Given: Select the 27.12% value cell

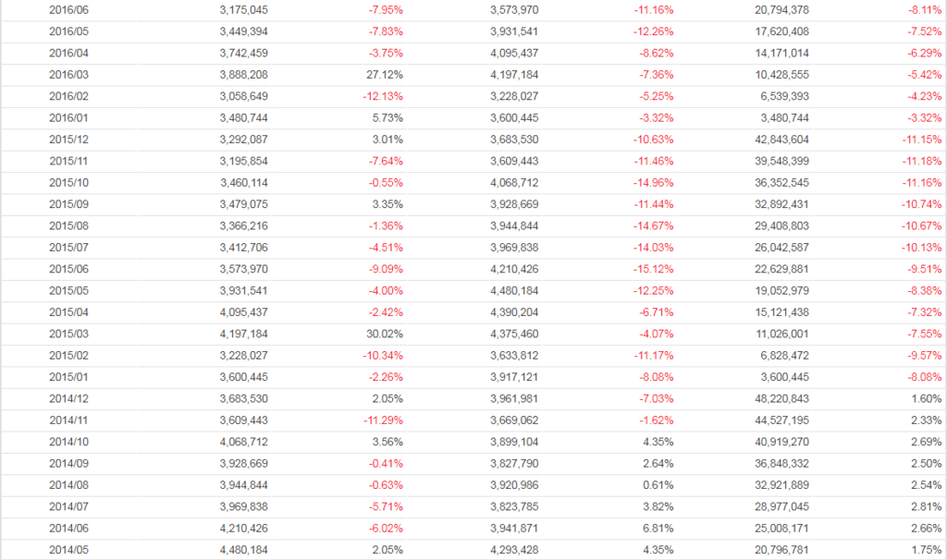Looking at the screenshot, I should click(385, 75).
